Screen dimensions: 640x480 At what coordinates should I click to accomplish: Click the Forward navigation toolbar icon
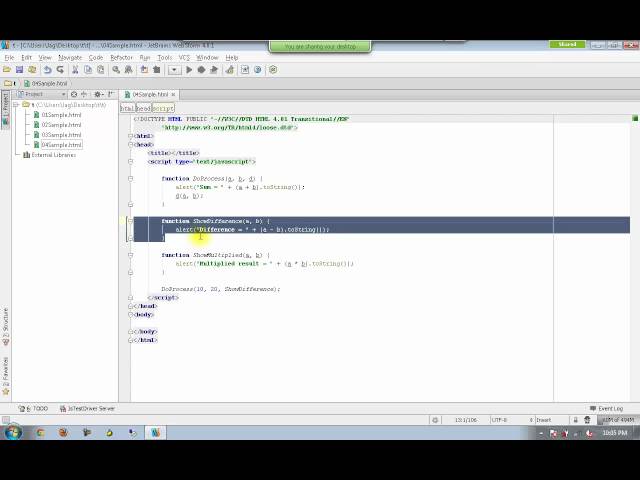156,70
